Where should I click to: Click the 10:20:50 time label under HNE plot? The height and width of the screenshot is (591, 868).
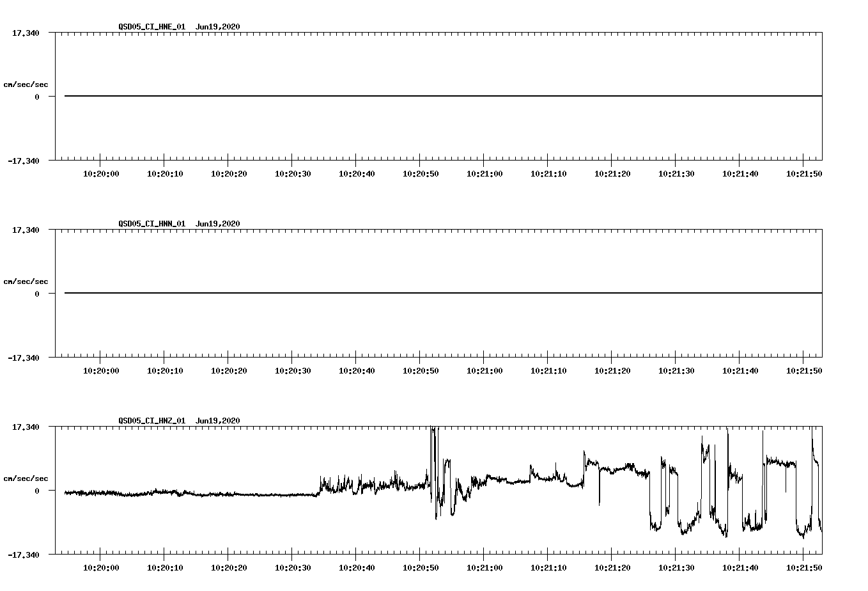pyautogui.click(x=421, y=174)
